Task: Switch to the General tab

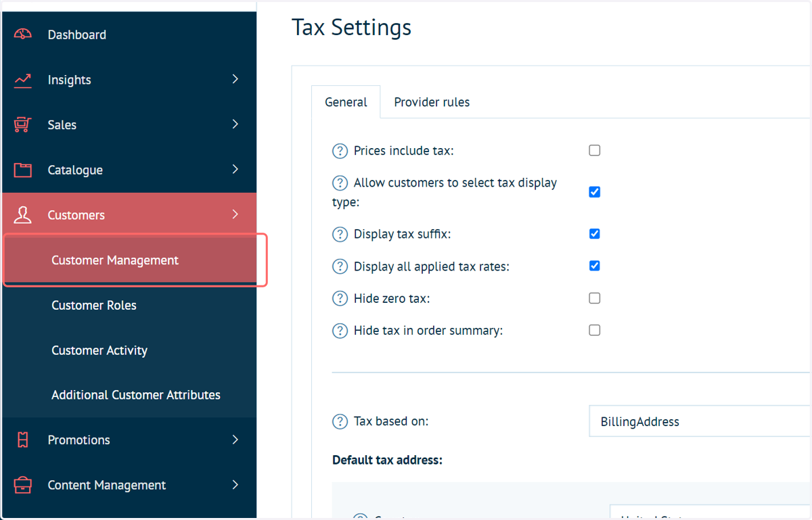Action: coord(346,102)
